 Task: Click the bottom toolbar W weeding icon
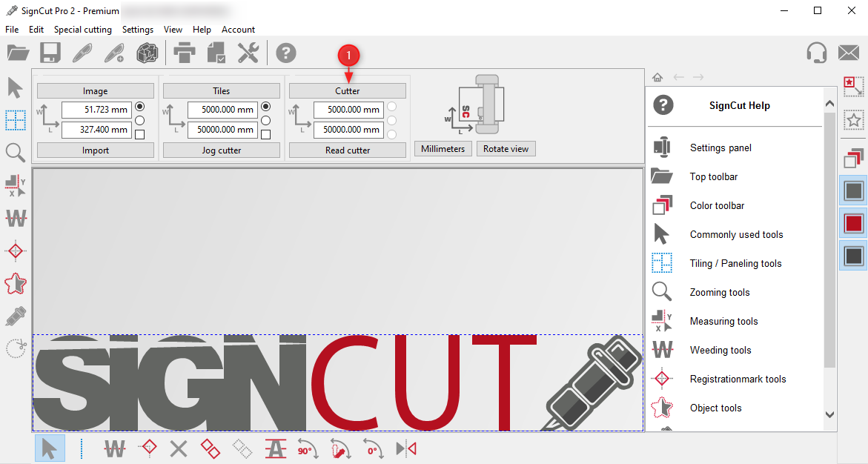point(115,448)
